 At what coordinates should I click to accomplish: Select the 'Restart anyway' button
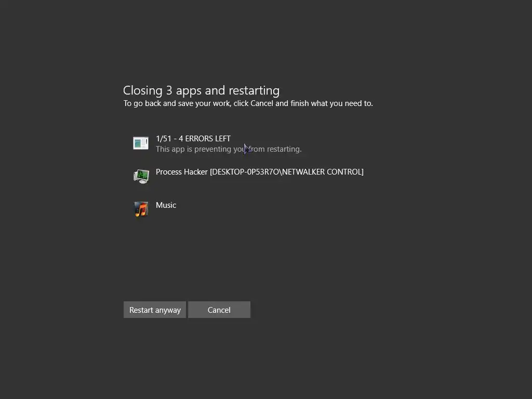[155, 310]
